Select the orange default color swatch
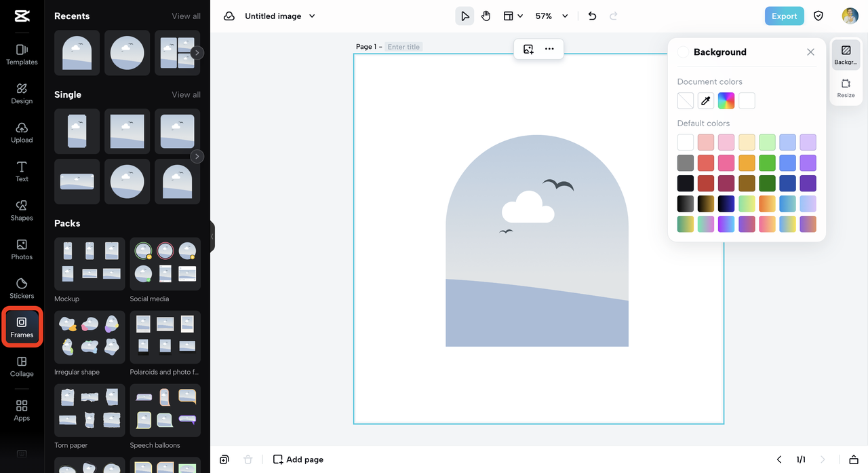This screenshot has height=473, width=868. (747, 163)
